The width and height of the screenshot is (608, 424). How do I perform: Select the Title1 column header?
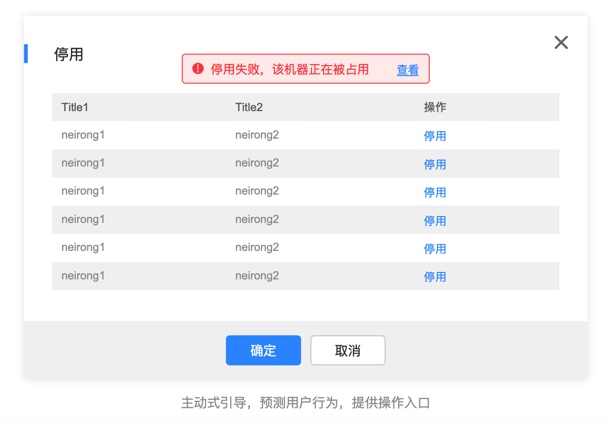(x=75, y=107)
